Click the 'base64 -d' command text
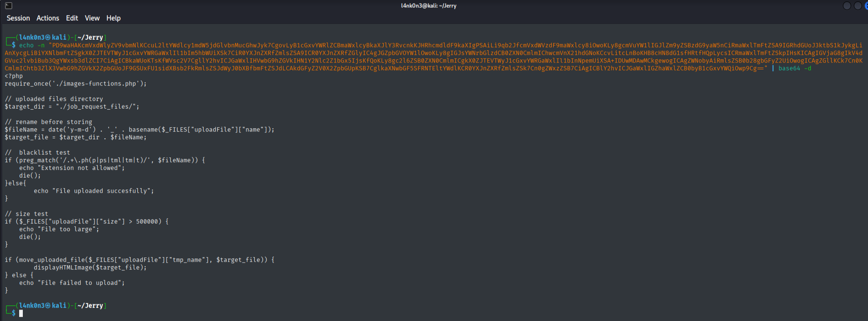Screen dimensions: 868x321 click(795, 68)
